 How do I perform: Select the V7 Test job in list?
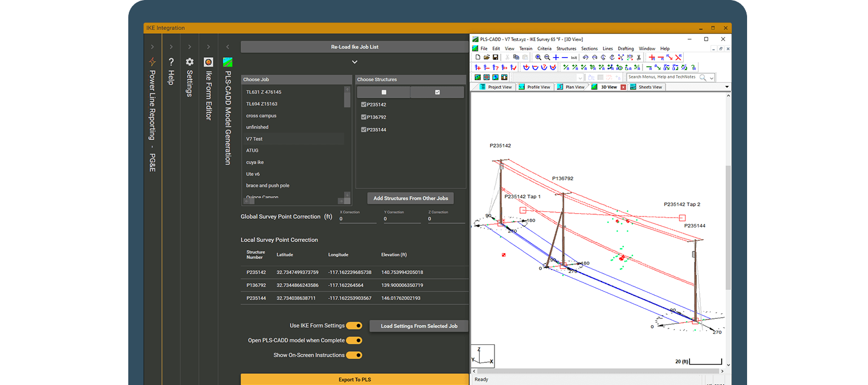293,139
